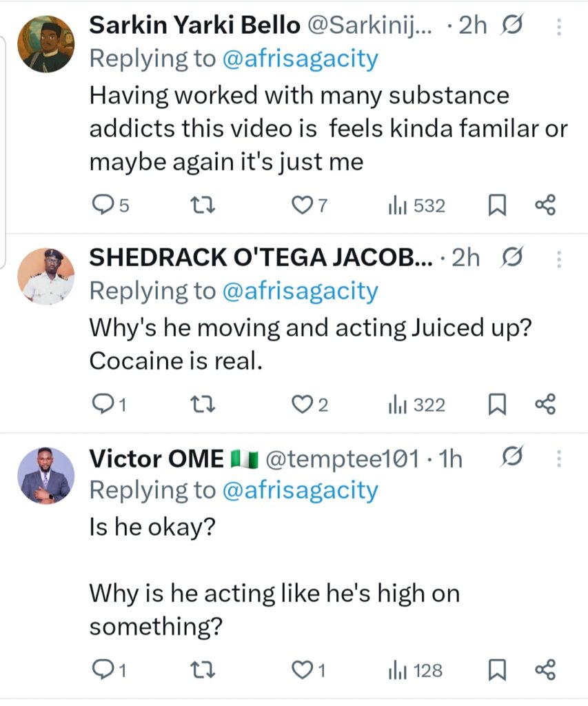Like Sarkin Yarki Bello's tweet
The image size is (588, 706).
coord(303,205)
